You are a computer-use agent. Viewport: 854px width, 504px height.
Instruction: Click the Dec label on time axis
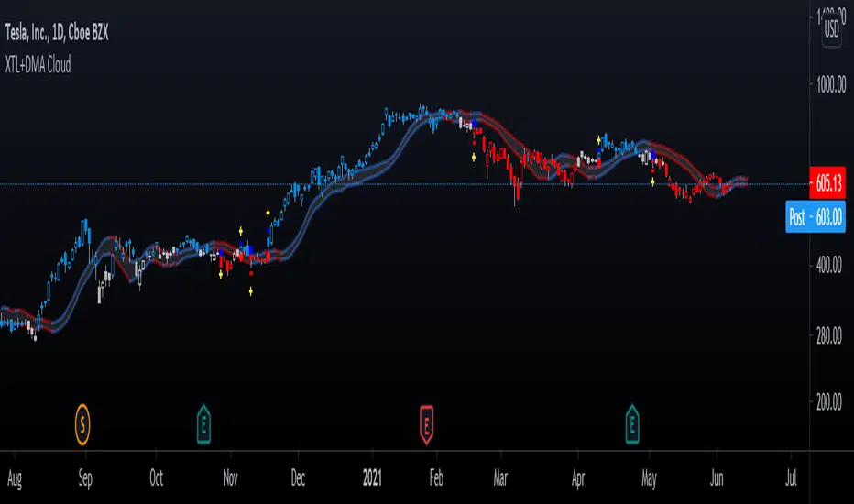point(298,478)
